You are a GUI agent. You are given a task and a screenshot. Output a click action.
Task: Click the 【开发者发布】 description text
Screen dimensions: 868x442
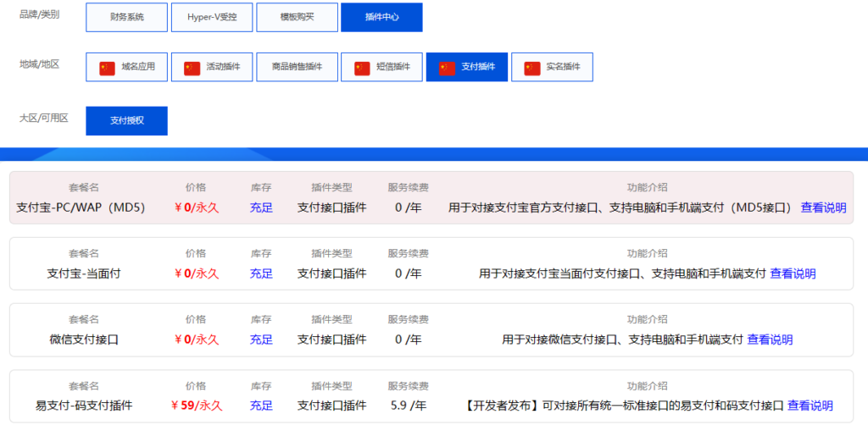point(622,406)
